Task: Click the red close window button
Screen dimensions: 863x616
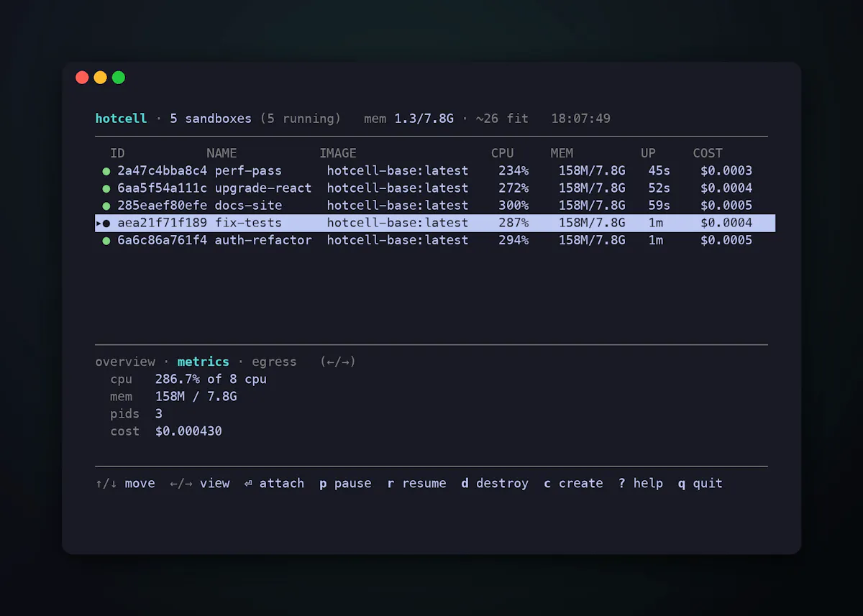Action: pos(82,78)
